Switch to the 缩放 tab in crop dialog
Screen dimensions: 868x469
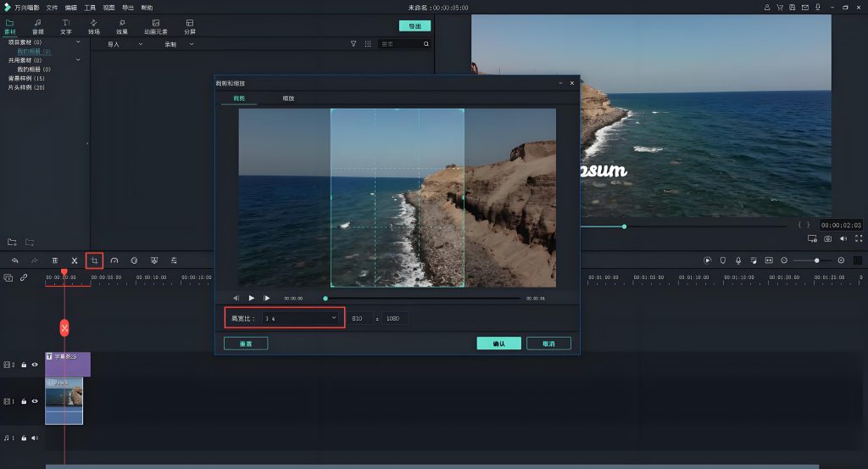(x=288, y=98)
